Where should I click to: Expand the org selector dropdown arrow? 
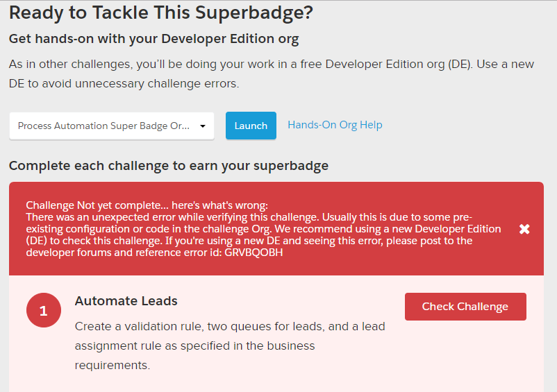pyautogui.click(x=203, y=126)
